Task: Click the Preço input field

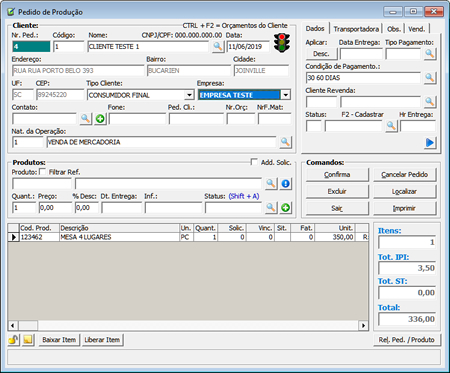Action: pos(55,208)
